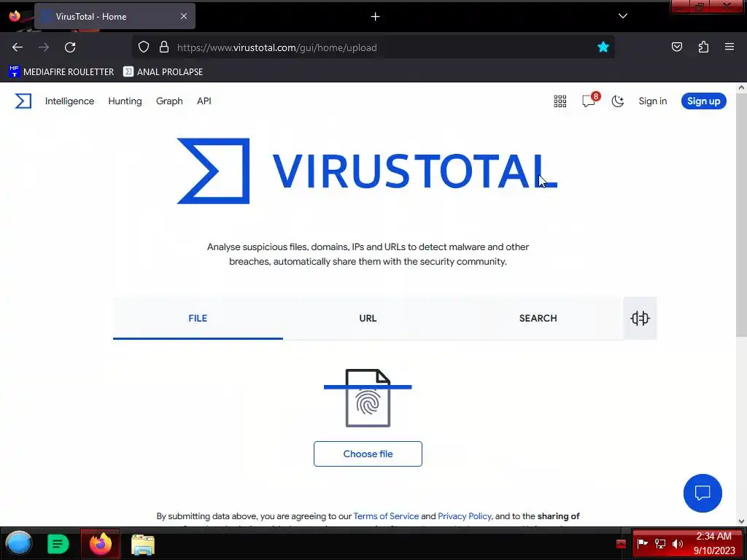Click the large VirusTotal logo
This screenshot has width=747, height=560.
point(367,171)
